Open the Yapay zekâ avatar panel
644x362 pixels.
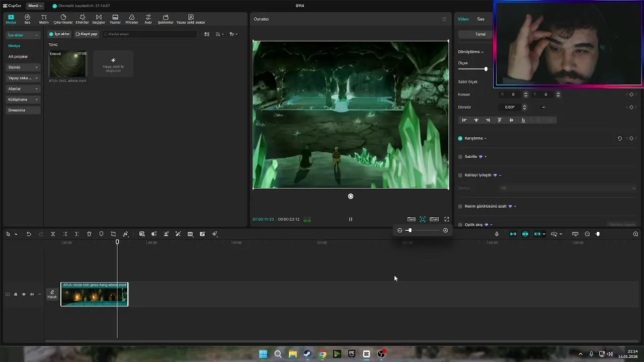(191, 19)
